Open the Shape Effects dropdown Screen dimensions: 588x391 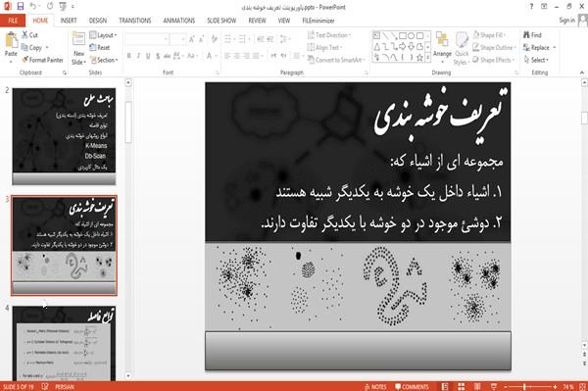(x=494, y=60)
